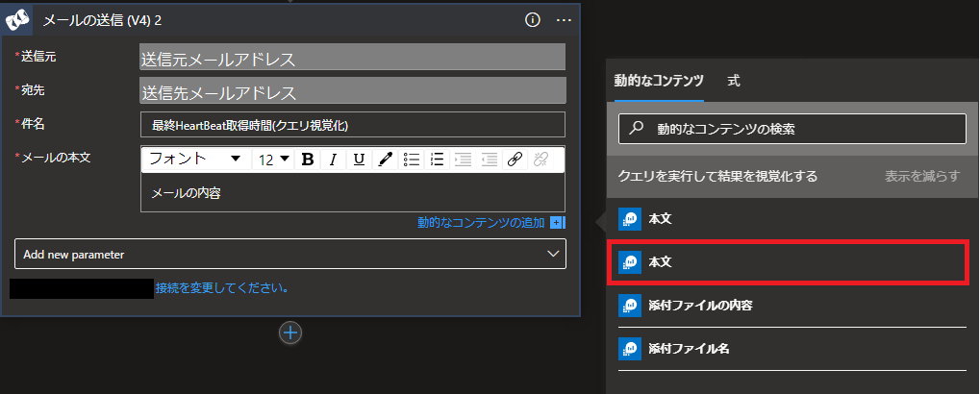Click 表示を減らす to show fewer items
The width and height of the screenshot is (980, 394).
coord(922,176)
